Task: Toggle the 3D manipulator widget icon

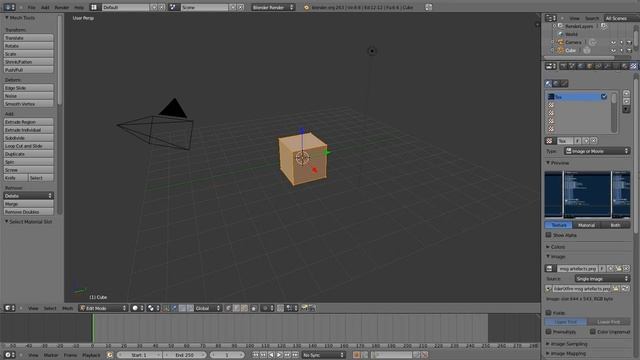Action: click(x=166, y=308)
